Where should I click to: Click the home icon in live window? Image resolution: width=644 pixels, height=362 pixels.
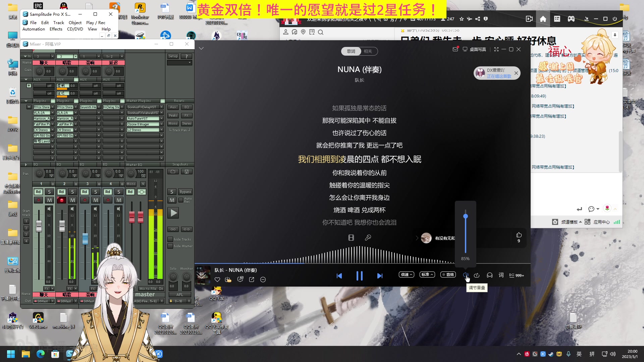543,19
